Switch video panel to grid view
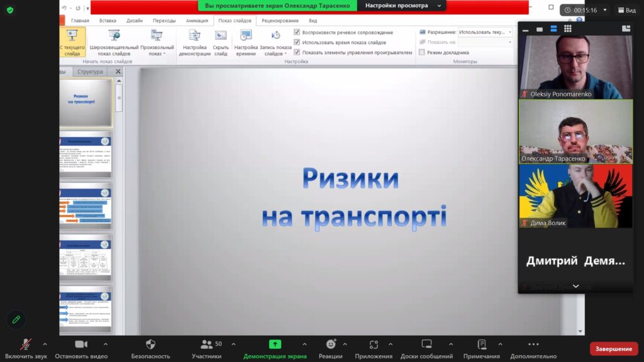This screenshot has width=644, height=362. (x=568, y=29)
